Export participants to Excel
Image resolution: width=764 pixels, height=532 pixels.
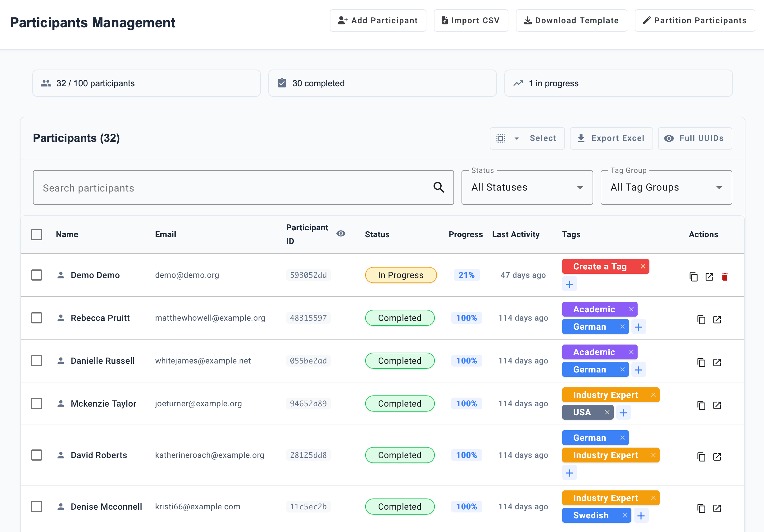[611, 138]
